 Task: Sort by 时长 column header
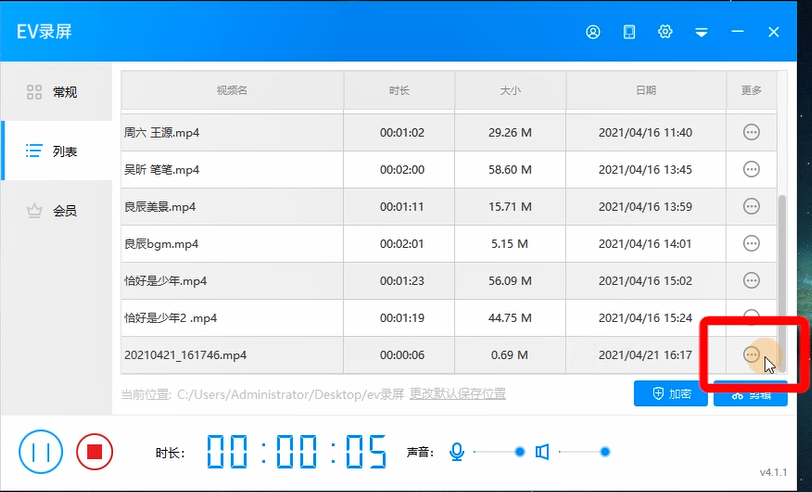point(399,91)
